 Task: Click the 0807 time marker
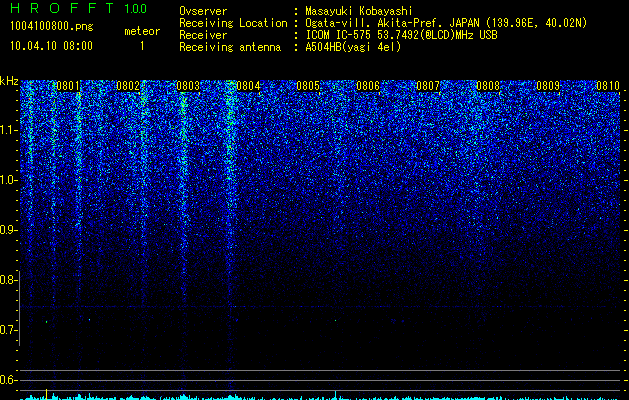pyautogui.click(x=428, y=86)
